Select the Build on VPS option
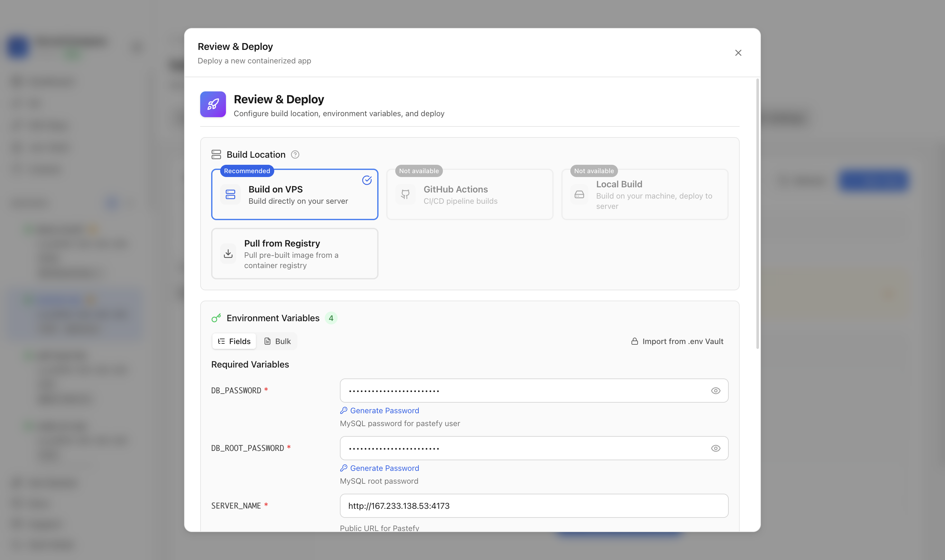The image size is (945, 560). (295, 194)
